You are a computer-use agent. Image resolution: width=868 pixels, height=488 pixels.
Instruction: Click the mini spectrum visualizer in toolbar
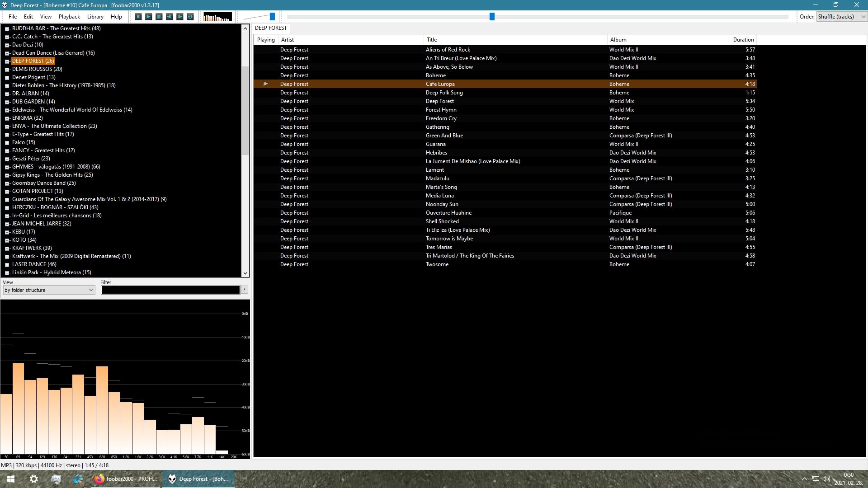(x=217, y=17)
